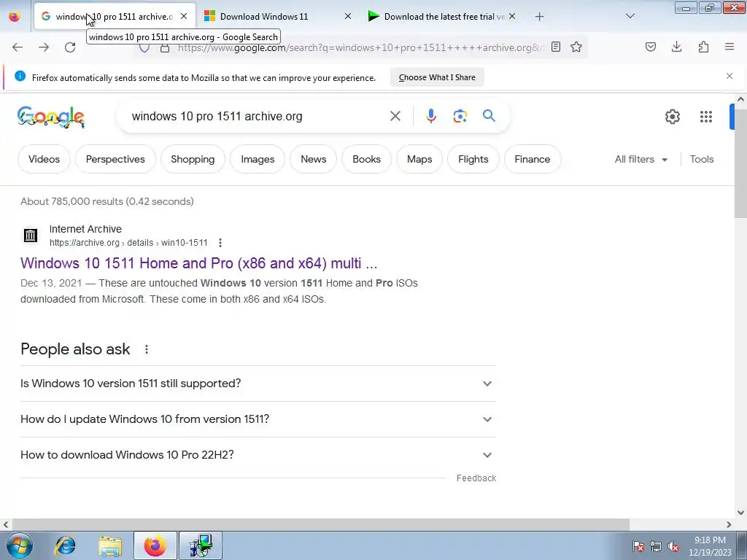
Task: Filter results by News
Action: (x=314, y=160)
